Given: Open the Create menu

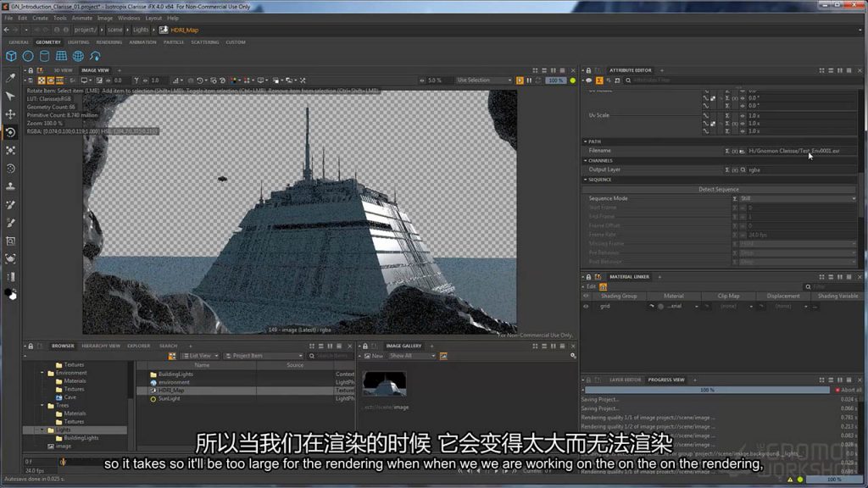Looking at the screenshot, I should pos(40,18).
